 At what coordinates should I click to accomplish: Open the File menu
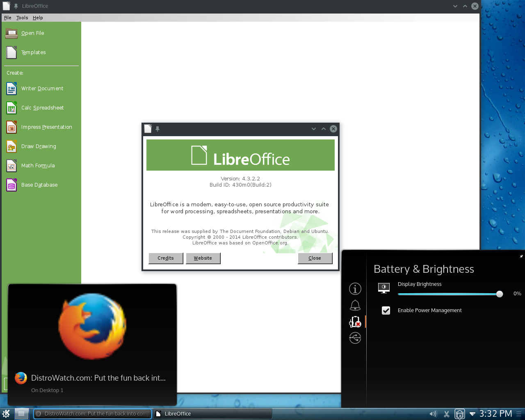[x=8, y=18]
